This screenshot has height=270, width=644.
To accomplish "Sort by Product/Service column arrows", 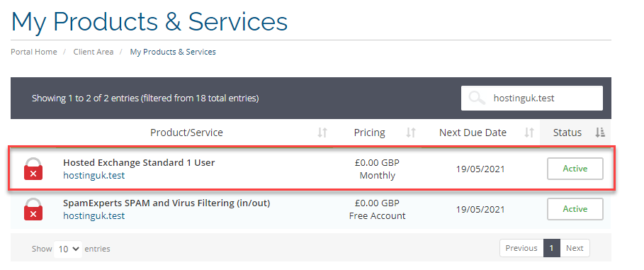I will pyautogui.click(x=322, y=133).
